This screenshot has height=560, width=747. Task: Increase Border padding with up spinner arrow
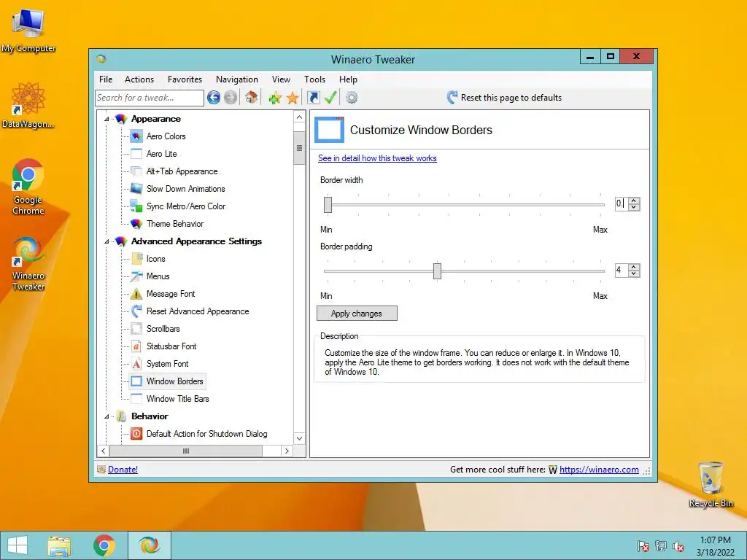(x=634, y=267)
